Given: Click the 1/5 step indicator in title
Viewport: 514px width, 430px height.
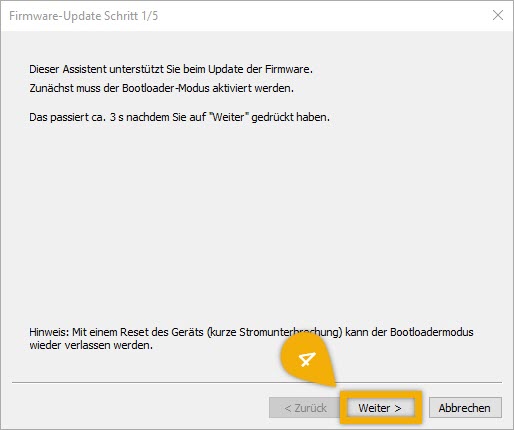Looking at the screenshot, I should [x=150, y=16].
